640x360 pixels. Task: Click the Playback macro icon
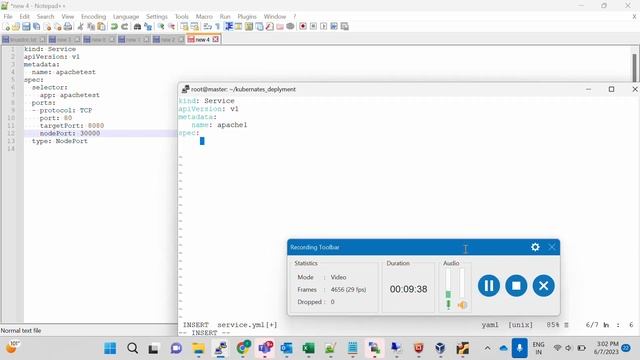[324, 27]
